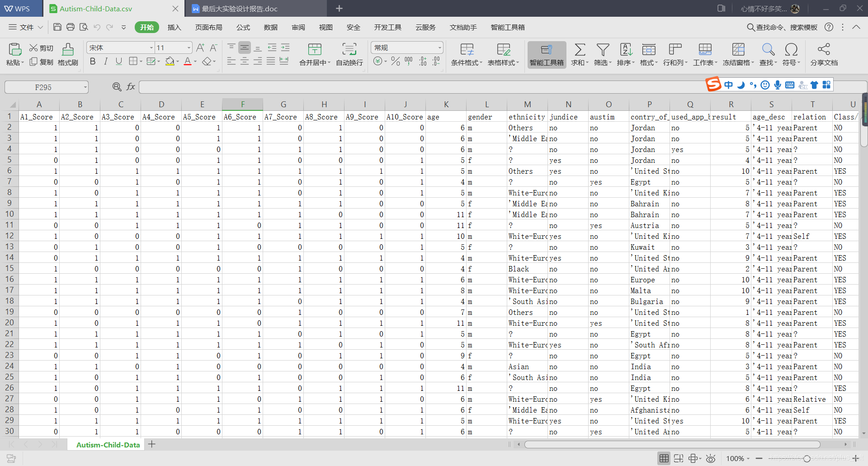The height and width of the screenshot is (466, 868).
Task: Click the Save icon in quick access toolbar
Action: (57, 27)
